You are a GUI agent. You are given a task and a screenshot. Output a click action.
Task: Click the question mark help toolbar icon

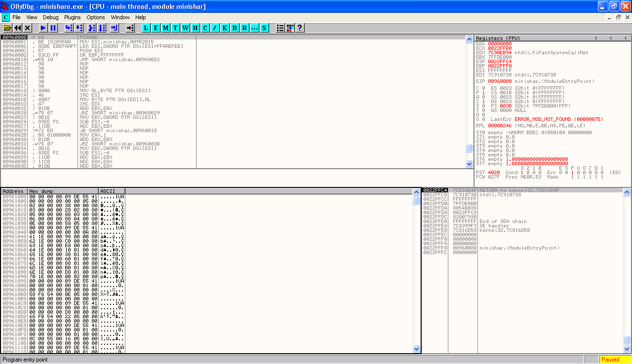(x=300, y=28)
